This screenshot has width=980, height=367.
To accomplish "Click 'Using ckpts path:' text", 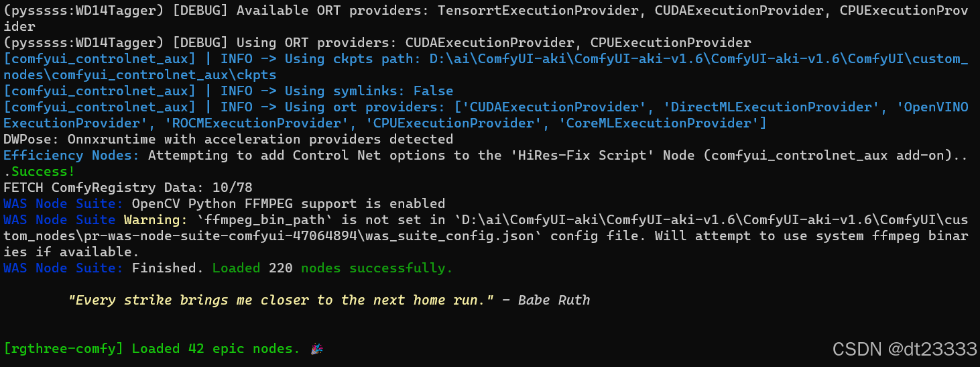I will [353, 59].
